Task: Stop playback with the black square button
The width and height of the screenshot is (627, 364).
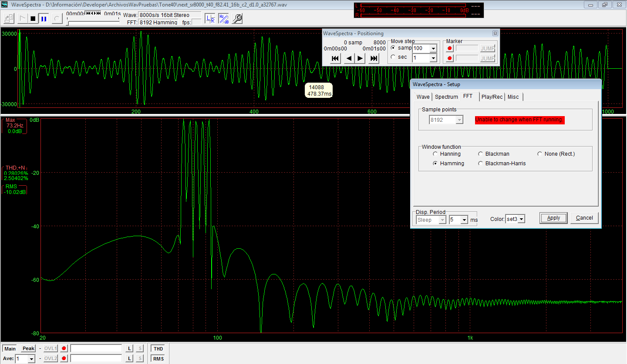Action: click(x=33, y=19)
